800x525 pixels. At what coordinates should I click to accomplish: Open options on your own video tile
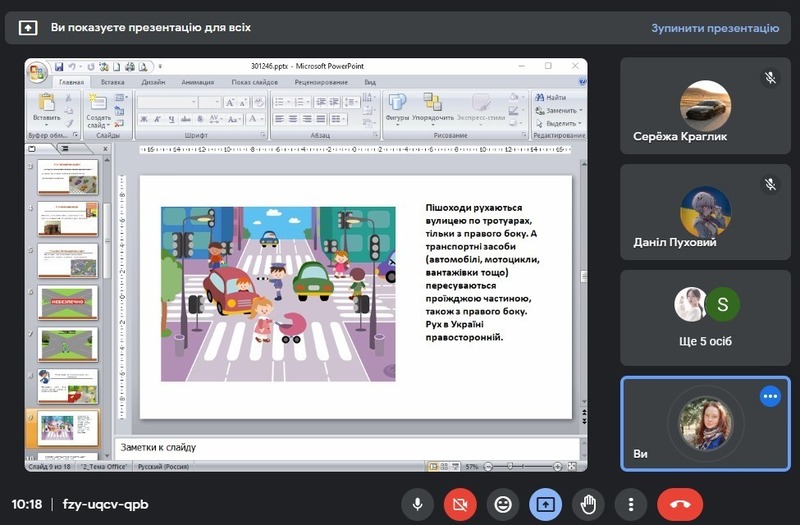(770, 397)
